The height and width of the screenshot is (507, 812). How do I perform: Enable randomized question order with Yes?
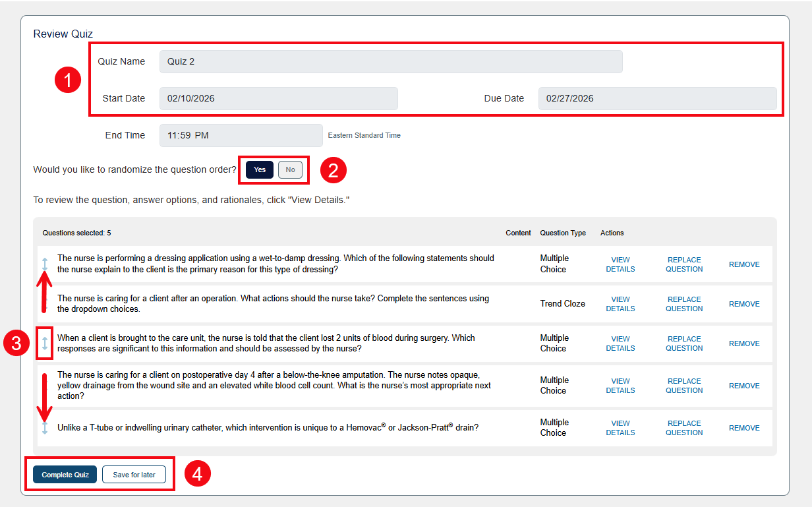click(x=259, y=169)
